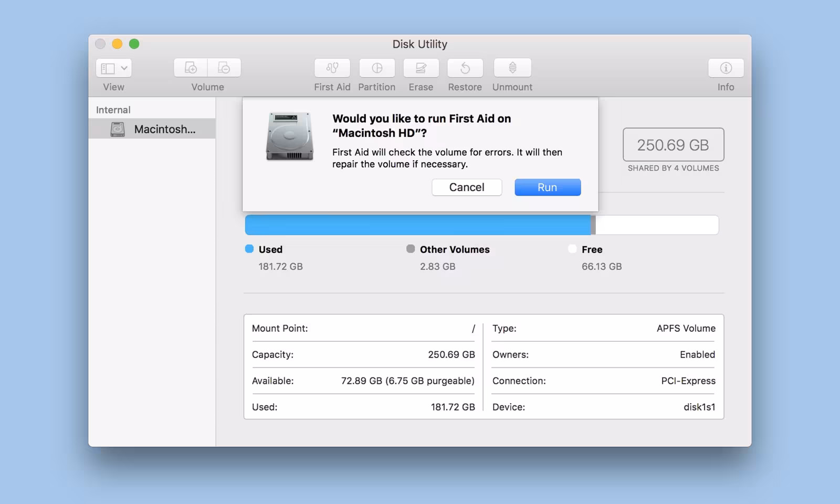
Task: Click the Mount Point row
Action: pos(363,328)
